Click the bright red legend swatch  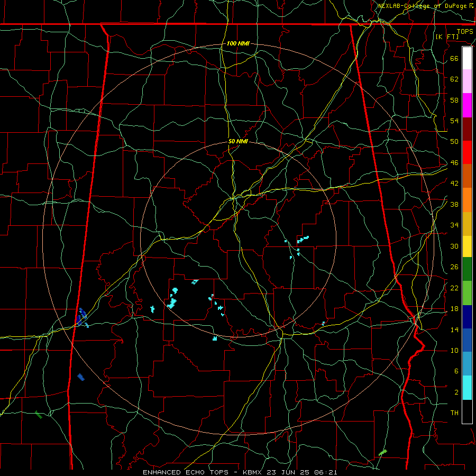(x=467, y=152)
